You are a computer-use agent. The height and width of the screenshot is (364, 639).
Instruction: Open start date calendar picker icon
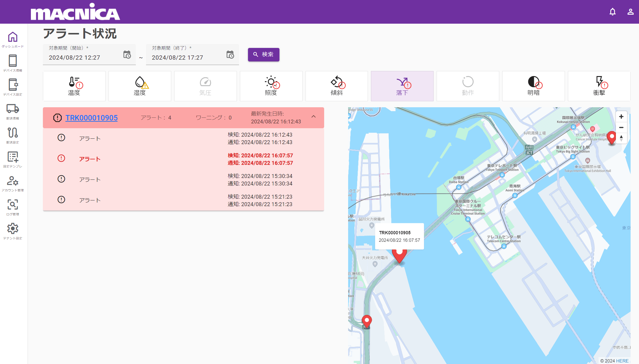tap(127, 55)
